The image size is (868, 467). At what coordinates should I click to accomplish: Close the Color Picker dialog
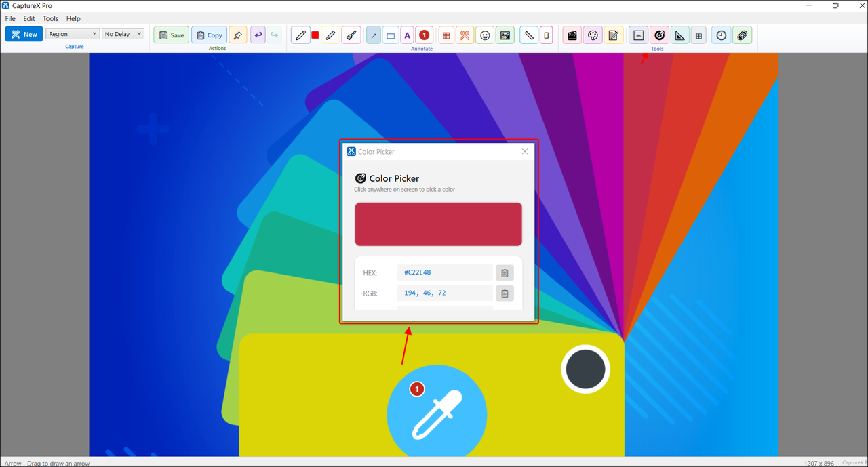click(525, 152)
